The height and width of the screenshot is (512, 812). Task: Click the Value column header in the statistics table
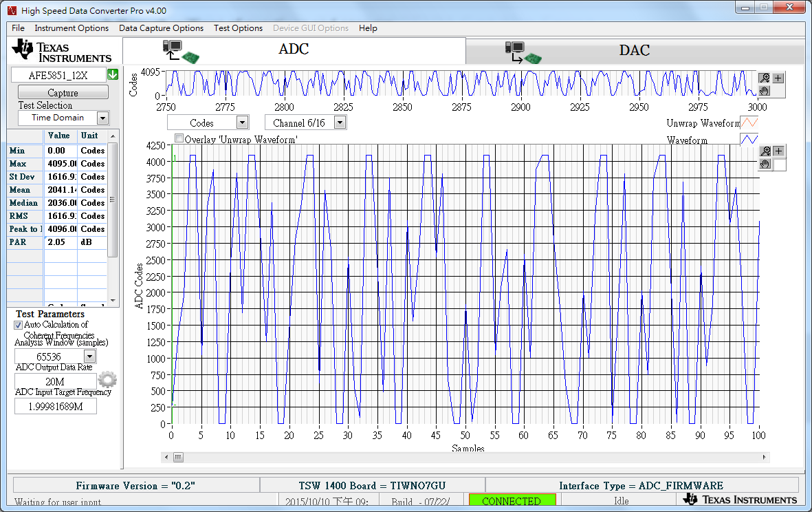click(x=59, y=136)
